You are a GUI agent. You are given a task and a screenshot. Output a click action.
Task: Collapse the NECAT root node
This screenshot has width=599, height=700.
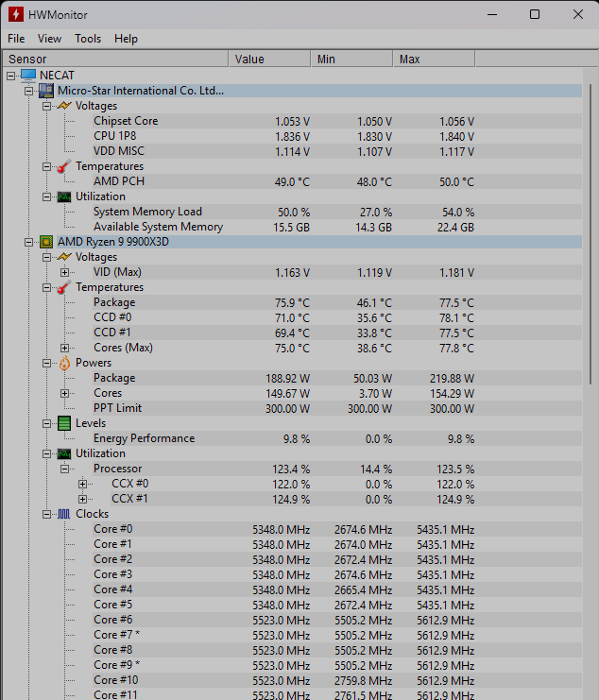[10, 76]
